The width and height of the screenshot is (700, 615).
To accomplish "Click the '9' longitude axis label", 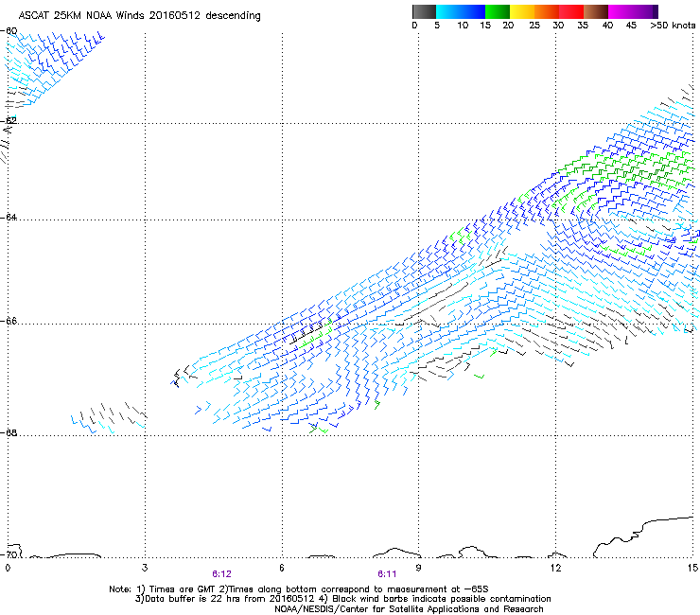I will click(418, 568).
